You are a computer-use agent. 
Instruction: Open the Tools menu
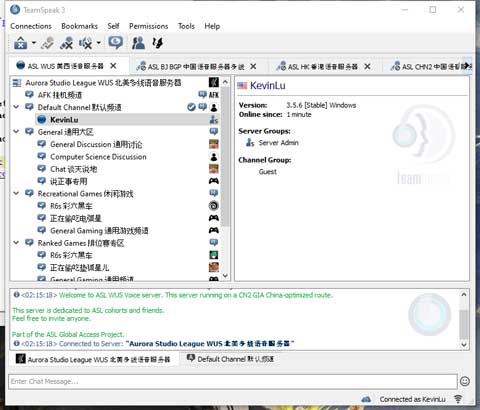(186, 26)
